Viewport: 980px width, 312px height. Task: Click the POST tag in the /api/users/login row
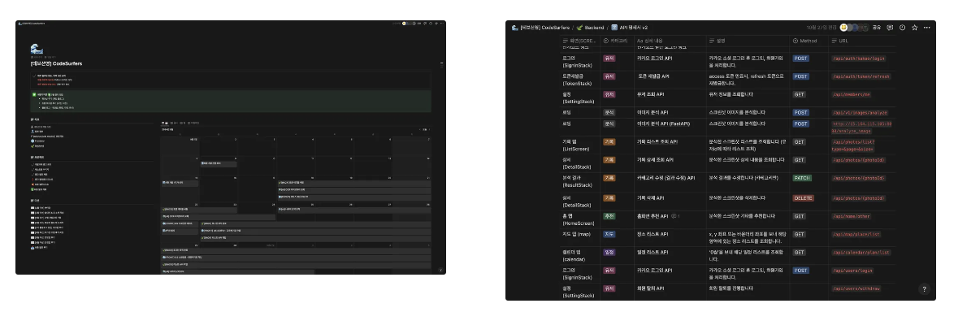click(x=800, y=270)
